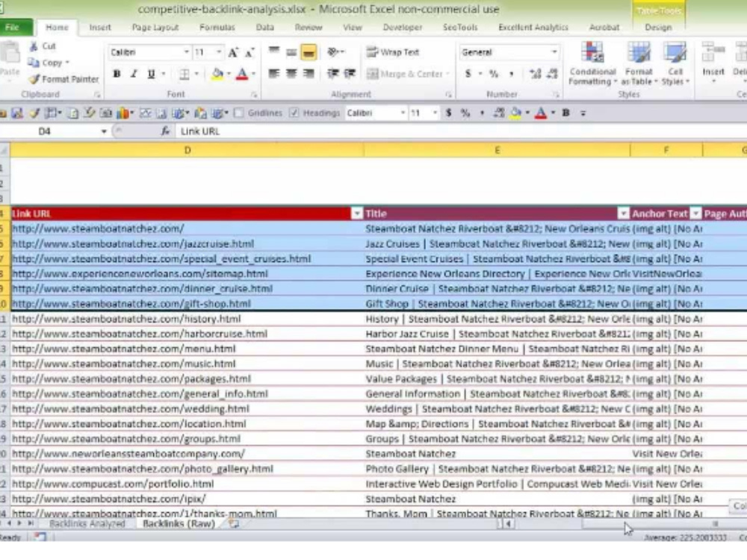This screenshot has height=560, width=747.
Task: Switch to the Formulas tab
Action: [x=217, y=28]
